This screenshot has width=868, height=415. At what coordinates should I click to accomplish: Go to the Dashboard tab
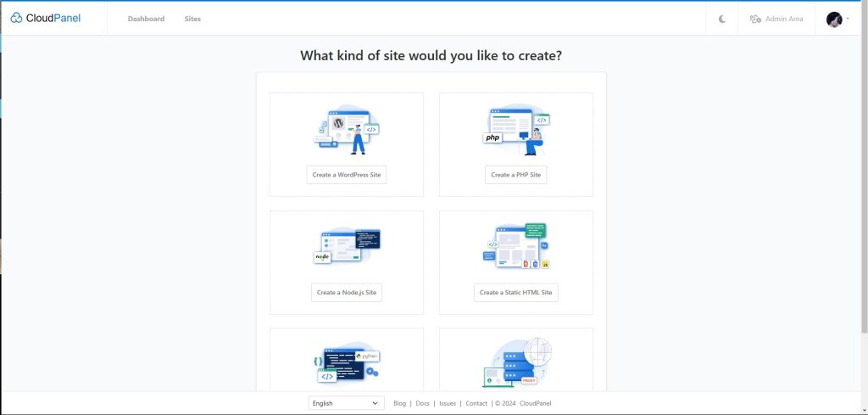(146, 19)
